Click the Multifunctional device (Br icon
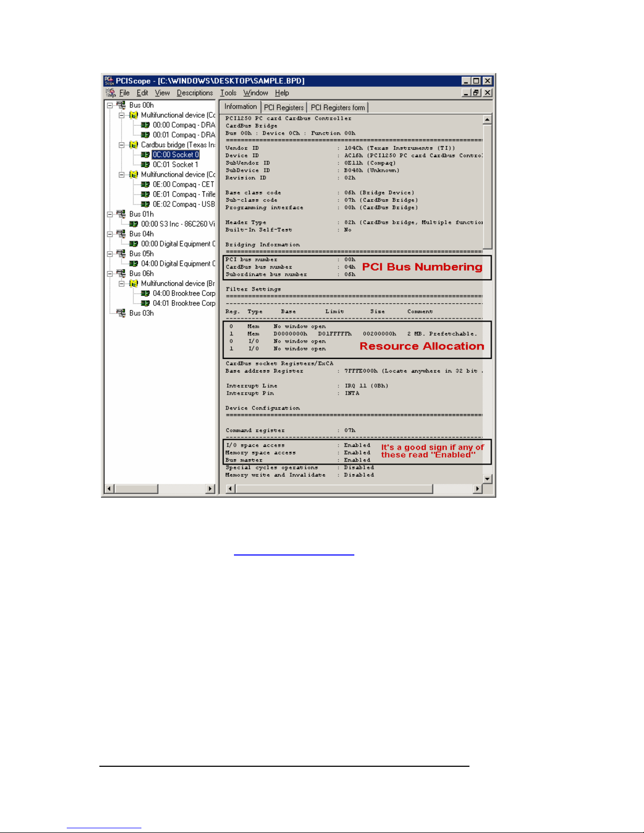The image size is (644, 833). [134, 284]
